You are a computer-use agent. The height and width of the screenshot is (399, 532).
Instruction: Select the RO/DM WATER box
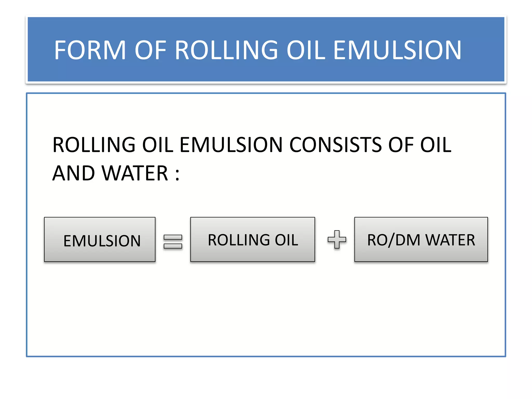[421, 239]
